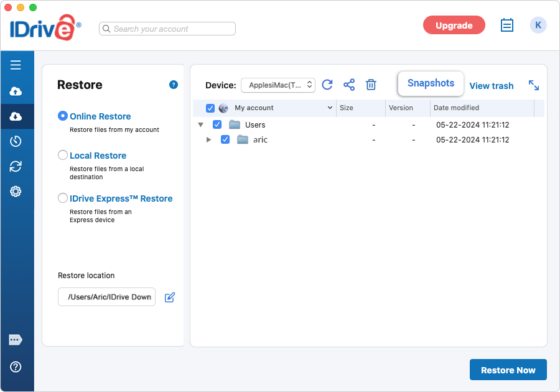Image resolution: width=560 pixels, height=392 pixels.
Task: Click the View trash link
Action: [492, 86]
